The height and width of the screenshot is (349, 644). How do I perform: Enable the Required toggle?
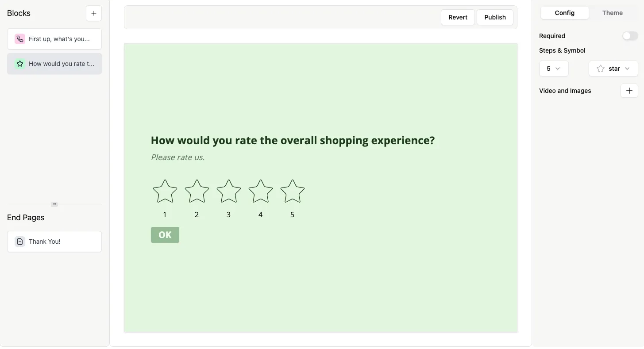point(630,35)
